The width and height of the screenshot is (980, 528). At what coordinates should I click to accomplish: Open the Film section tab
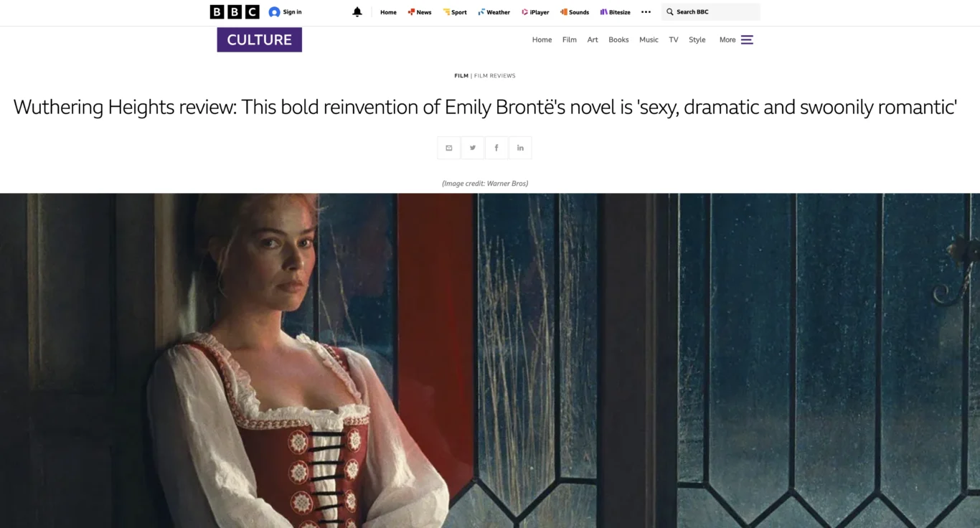coord(570,39)
